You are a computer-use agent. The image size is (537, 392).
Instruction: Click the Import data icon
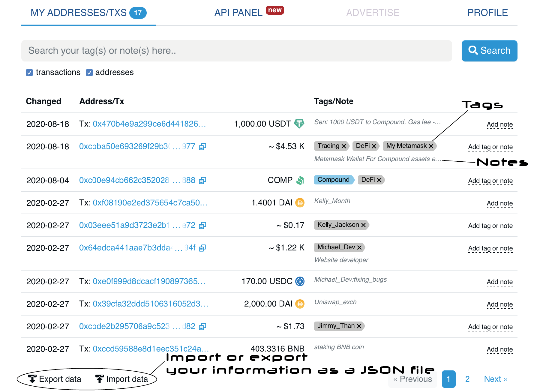tap(99, 379)
